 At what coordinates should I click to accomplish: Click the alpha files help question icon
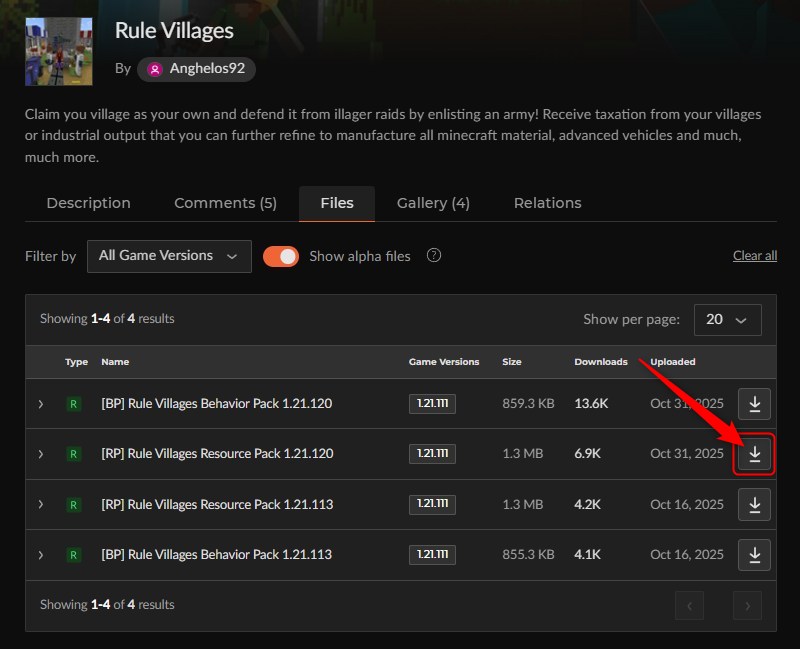point(434,255)
